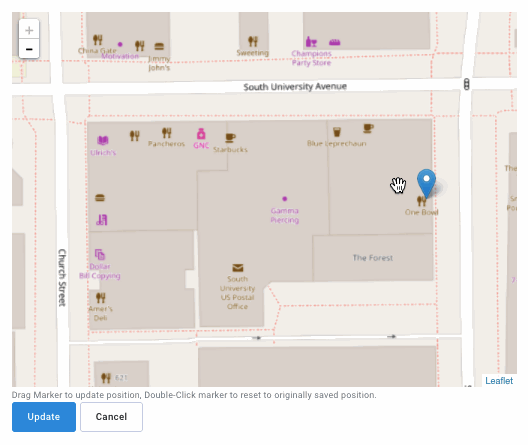Zoom in the map with plus button
This screenshot has width=528, height=445.
[29, 30]
